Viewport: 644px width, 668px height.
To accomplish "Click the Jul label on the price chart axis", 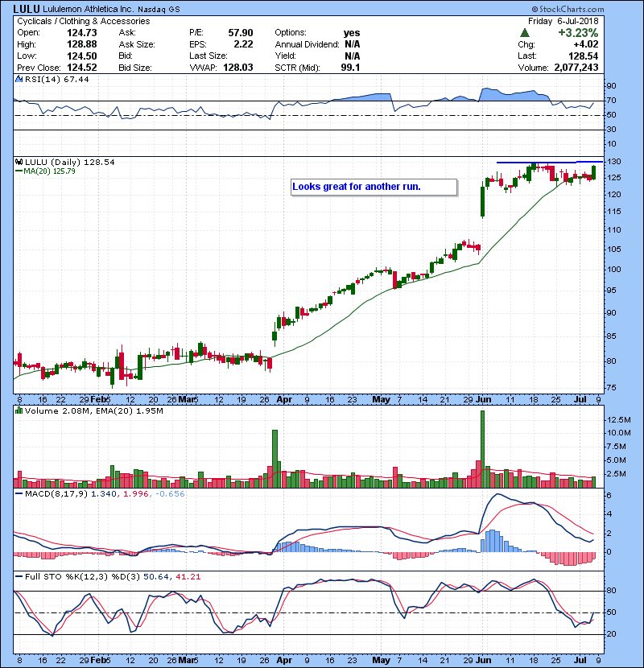I will [x=580, y=400].
